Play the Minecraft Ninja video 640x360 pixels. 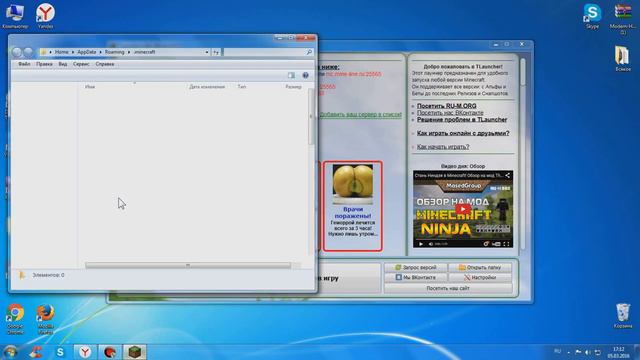point(462,209)
